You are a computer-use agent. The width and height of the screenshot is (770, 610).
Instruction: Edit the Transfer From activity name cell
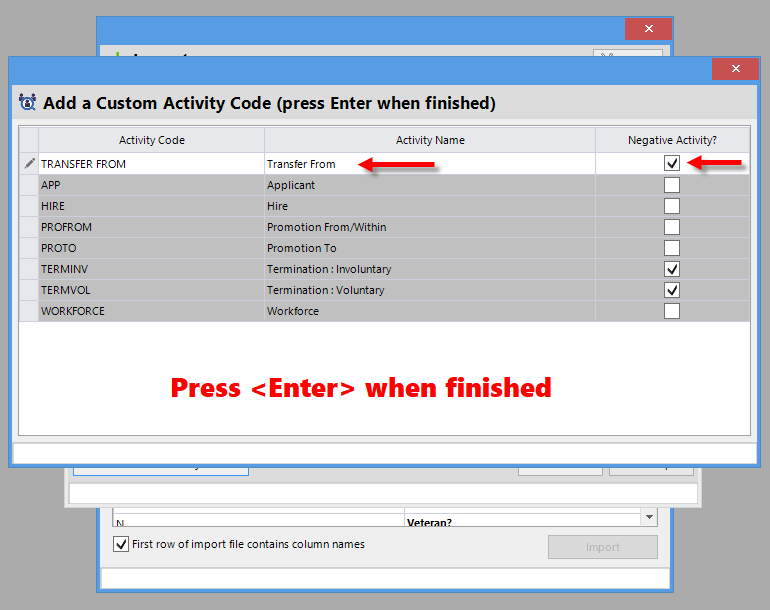coord(430,164)
